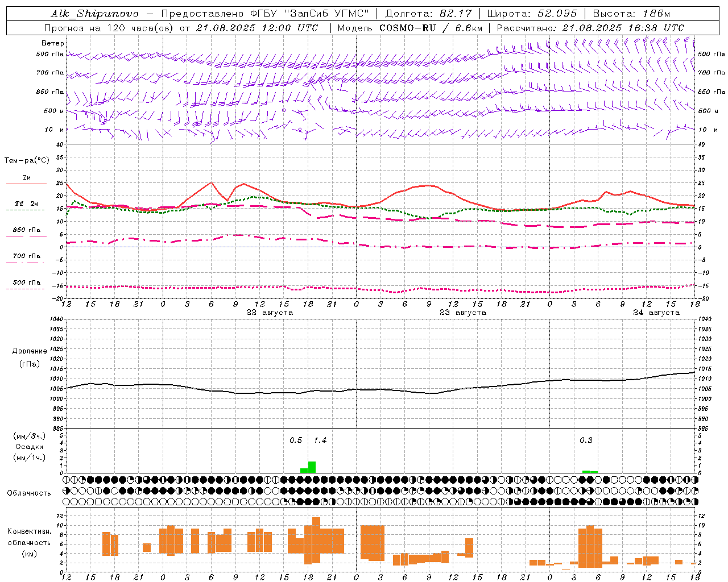
Task: Click the Давление pressure panel label
Action: tap(30, 351)
